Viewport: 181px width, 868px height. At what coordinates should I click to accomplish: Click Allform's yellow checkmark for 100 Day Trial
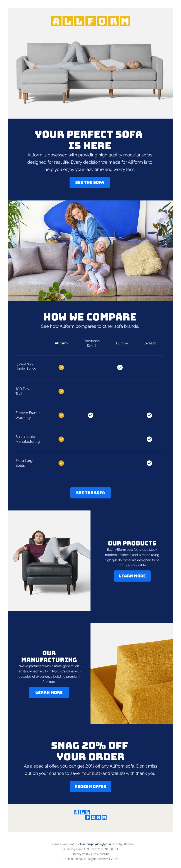pos(61,391)
